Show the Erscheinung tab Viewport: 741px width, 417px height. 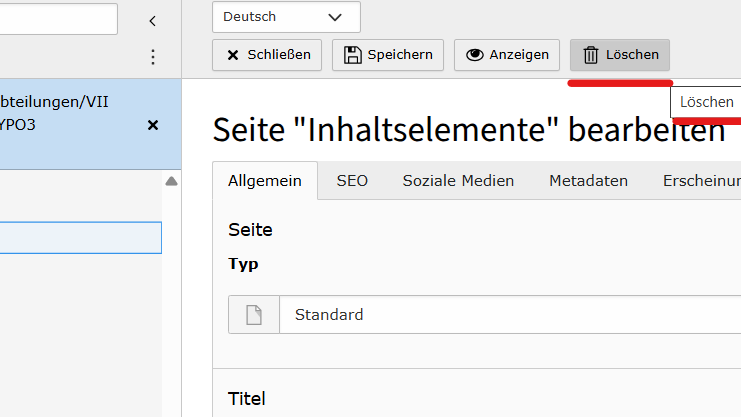point(700,181)
